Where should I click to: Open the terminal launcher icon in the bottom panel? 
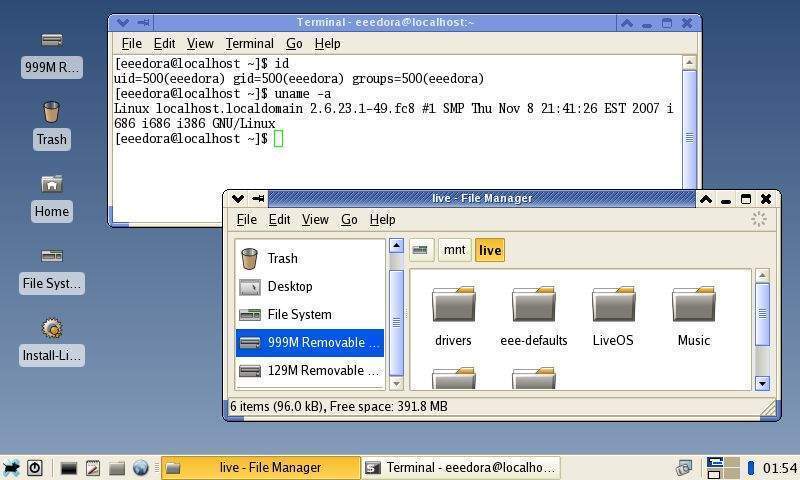(69, 467)
